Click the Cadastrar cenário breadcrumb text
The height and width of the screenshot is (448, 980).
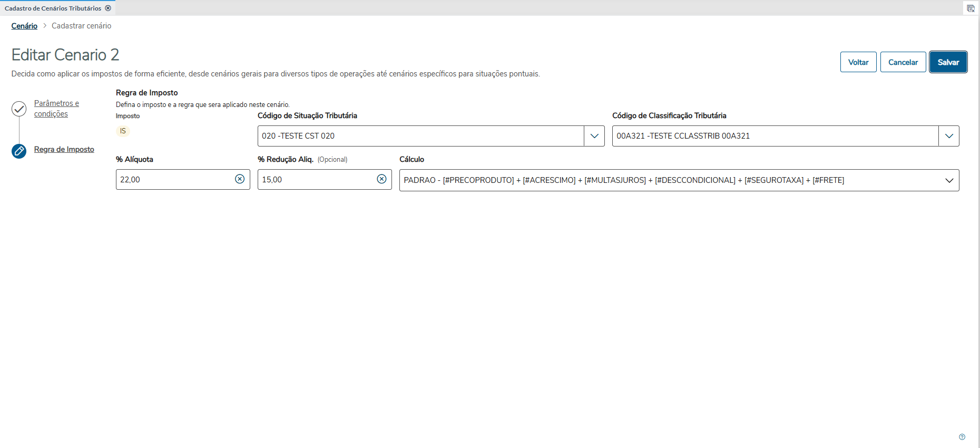pos(82,26)
